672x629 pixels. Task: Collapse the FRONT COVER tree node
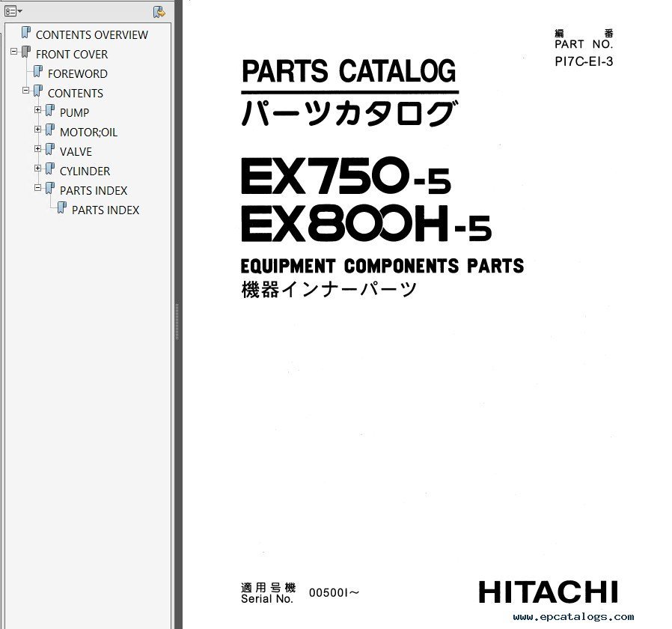click(13, 52)
